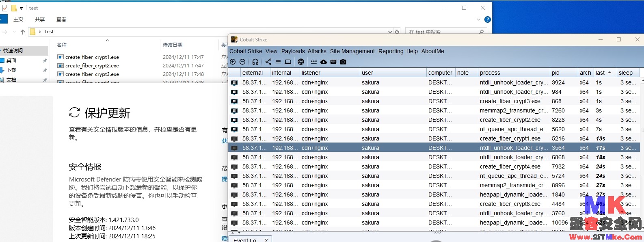This screenshot has height=242, width=644.
Task: Select file create_fiber_crypt2.exe in Explorer
Action: point(92,66)
